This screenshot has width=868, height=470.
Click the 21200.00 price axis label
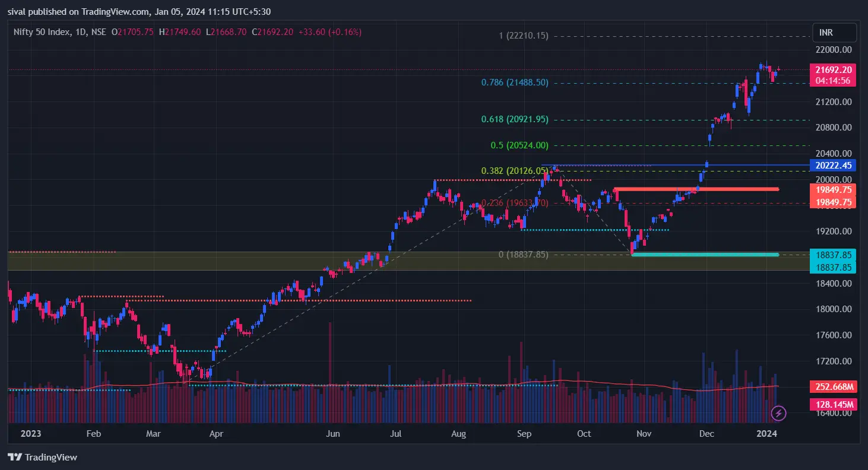coord(833,102)
